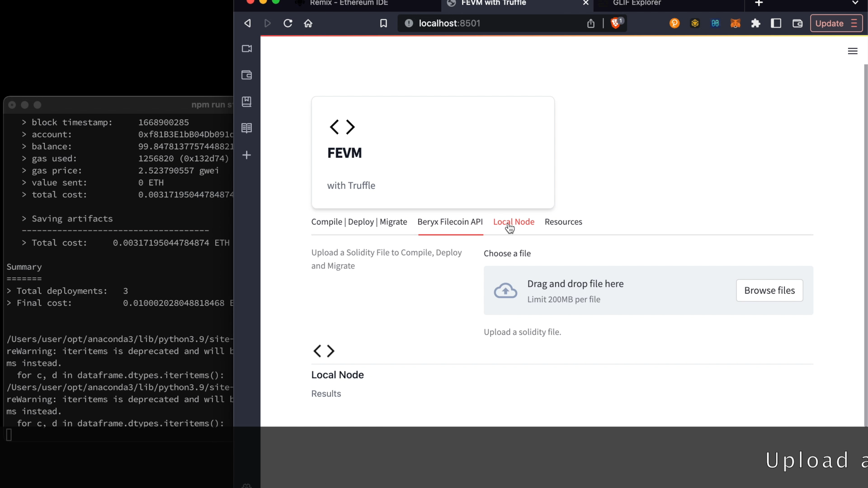Open the tab list chevron dropdown
Viewport: 868px width, 488px height.
(x=855, y=3)
